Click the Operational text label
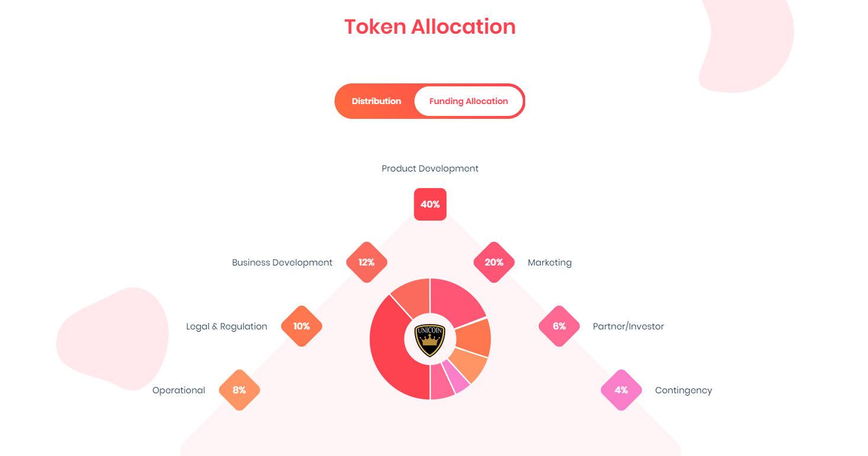The height and width of the screenshot is (456, 868). coord(179,390)
